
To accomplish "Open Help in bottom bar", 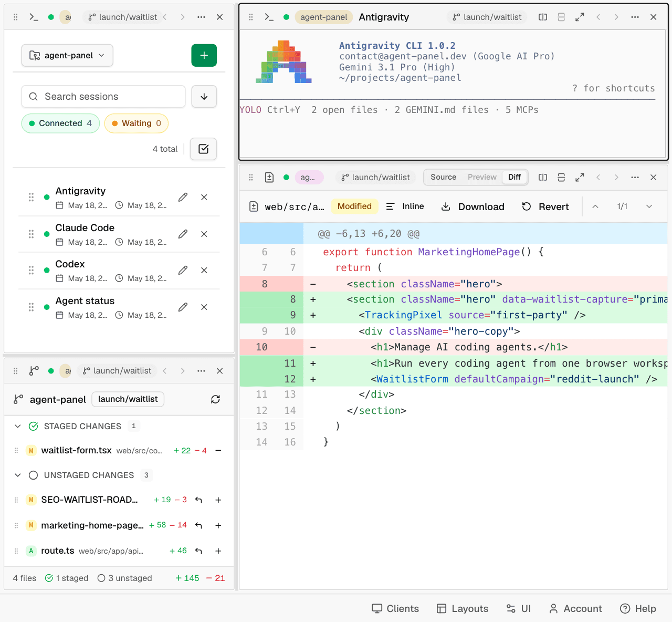I will (638, 608).
